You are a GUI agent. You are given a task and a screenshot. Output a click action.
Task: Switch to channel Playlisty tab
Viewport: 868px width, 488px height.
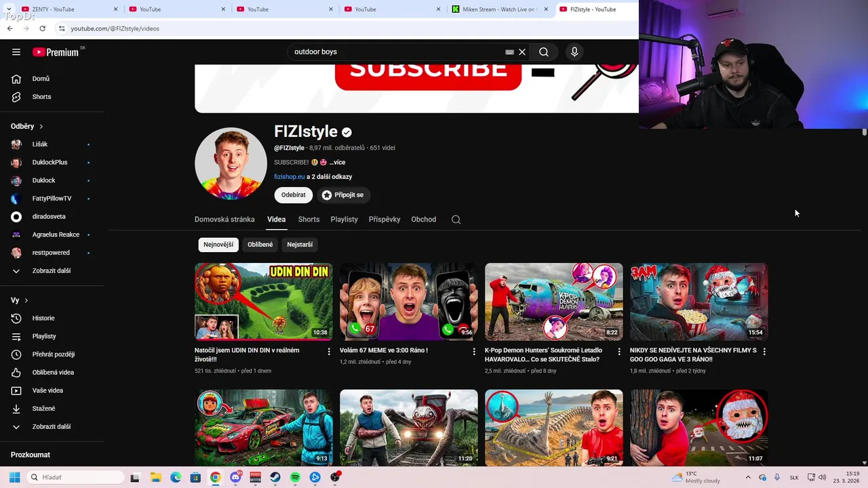click(x=344, y=220)
